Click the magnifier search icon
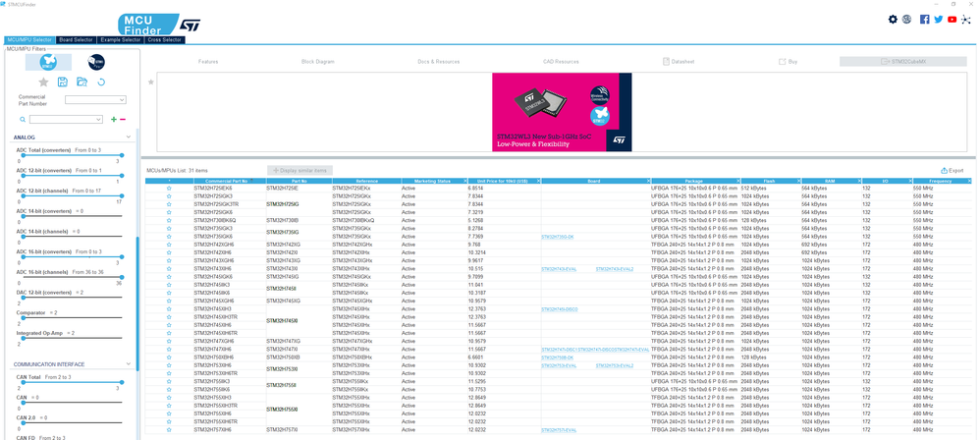980x440 pixels. click(23, 120)
